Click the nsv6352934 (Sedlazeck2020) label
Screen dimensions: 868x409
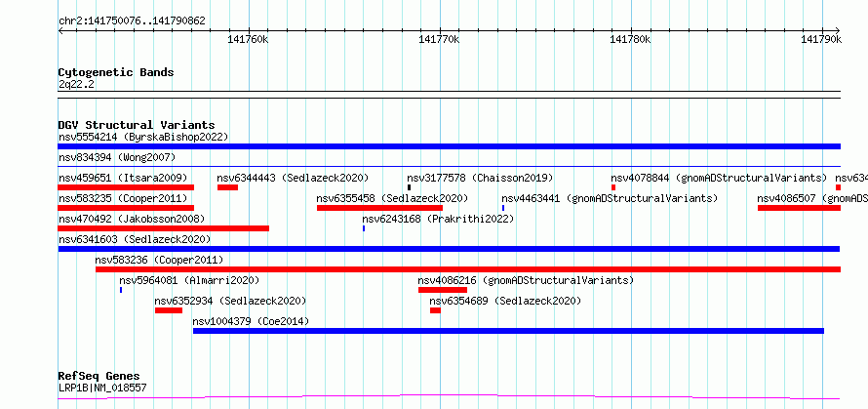click(x=230, y=301)
